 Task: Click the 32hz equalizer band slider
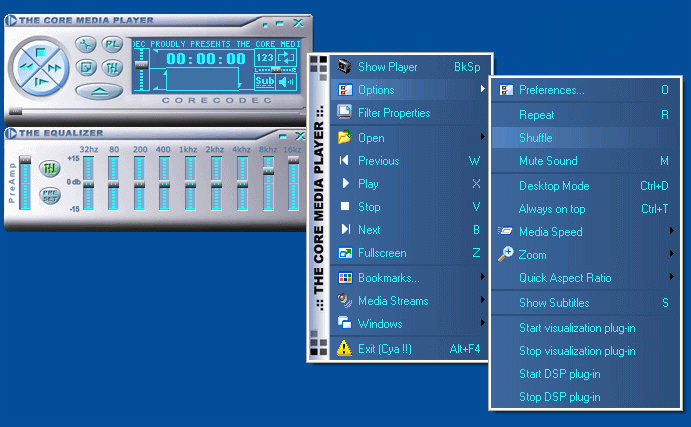tap(88, 183)
